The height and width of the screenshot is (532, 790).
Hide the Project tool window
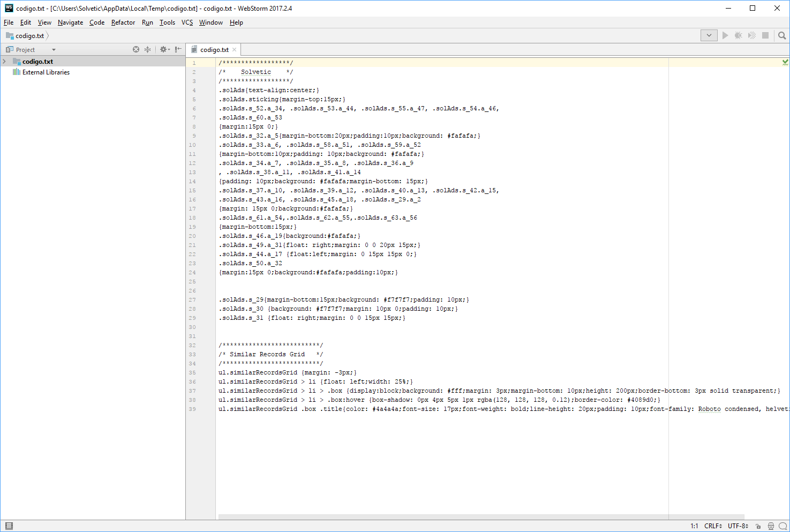point(178,49)
